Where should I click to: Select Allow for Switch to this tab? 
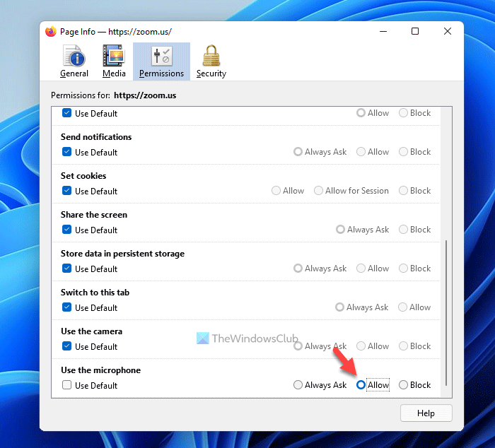pos(402,307)
